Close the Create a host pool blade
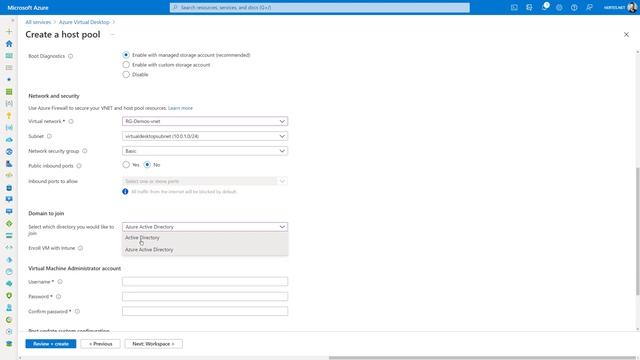The height and width of the screenshot is (360, 640). click(626, 35)
